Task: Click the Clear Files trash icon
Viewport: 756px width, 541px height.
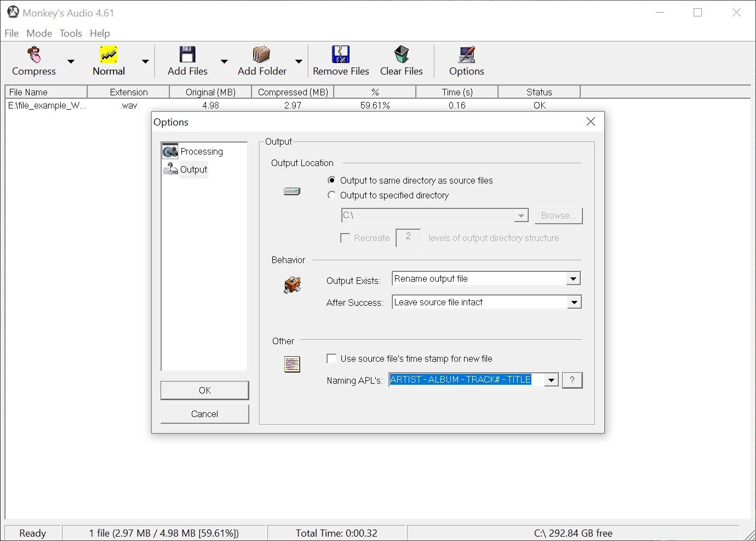Action: 402,55
